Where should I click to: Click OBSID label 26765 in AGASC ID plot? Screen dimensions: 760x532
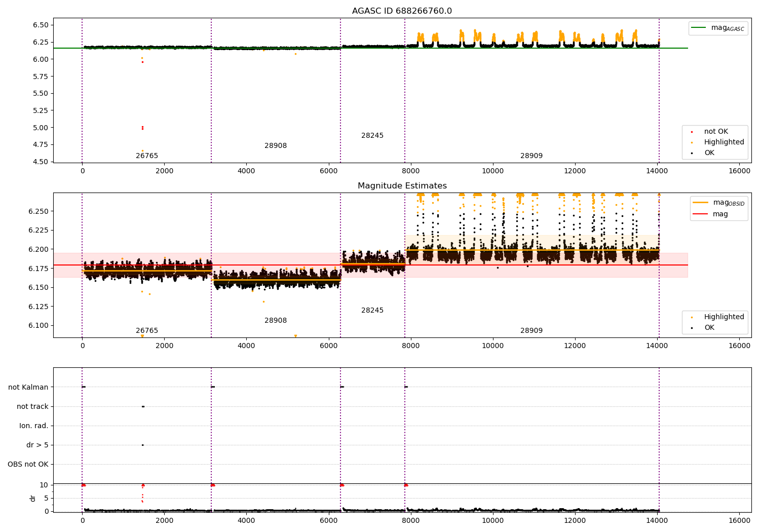[147, 156]
